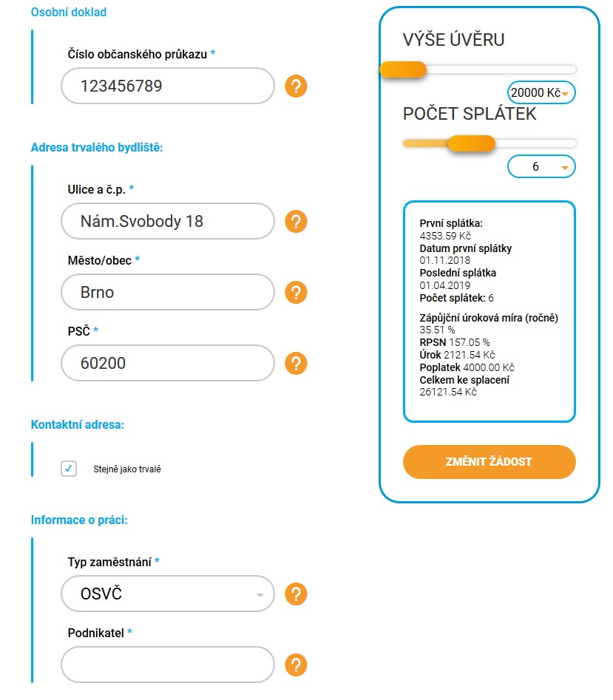Image resolution: width=613 pixels, height=700 pixels.
Task: Click question mark next to Město/obec
Action: pyautogui.click(x=296, y=293)
